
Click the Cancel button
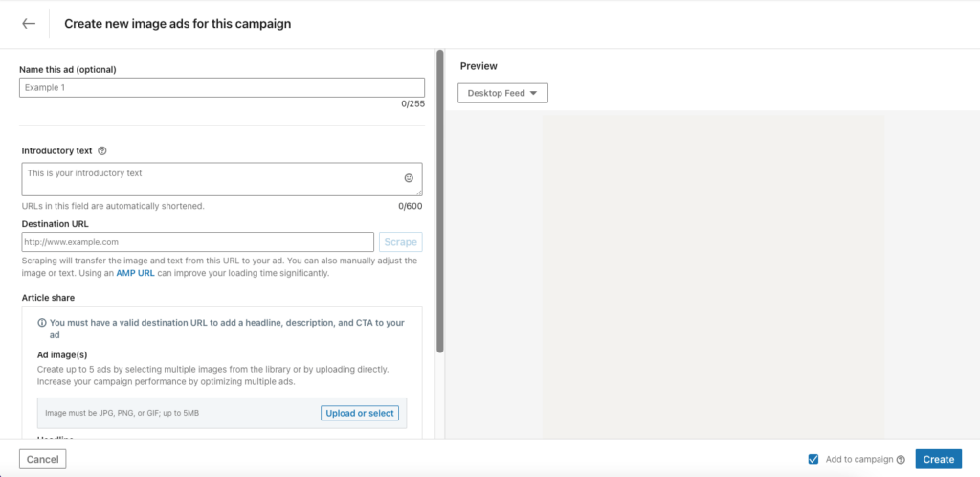42,460
